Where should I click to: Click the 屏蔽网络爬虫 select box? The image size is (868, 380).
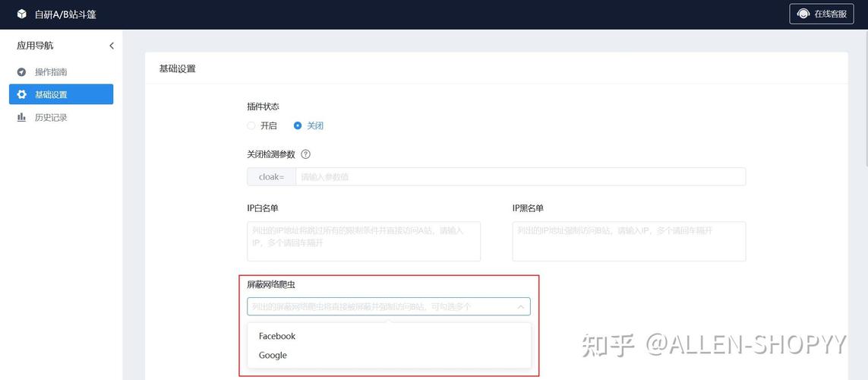pyautogui.click(x=389, y=306)
